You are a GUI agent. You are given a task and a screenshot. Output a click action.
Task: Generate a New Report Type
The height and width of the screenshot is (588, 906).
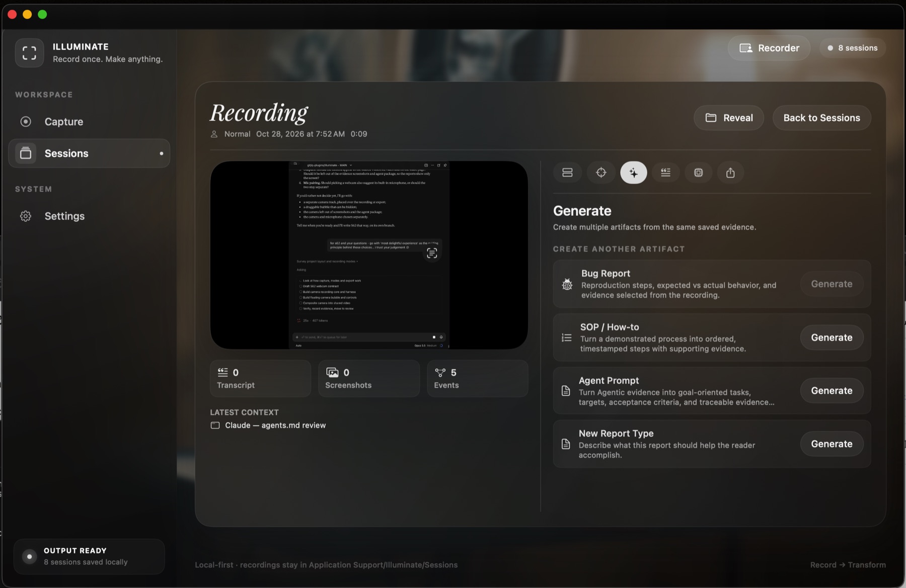(x=832, y=444)
